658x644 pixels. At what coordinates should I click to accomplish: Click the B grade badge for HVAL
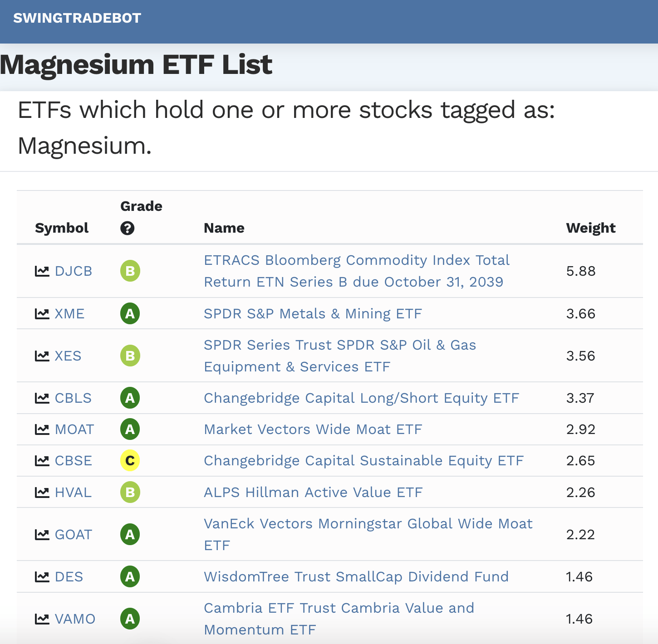[130, 493]
